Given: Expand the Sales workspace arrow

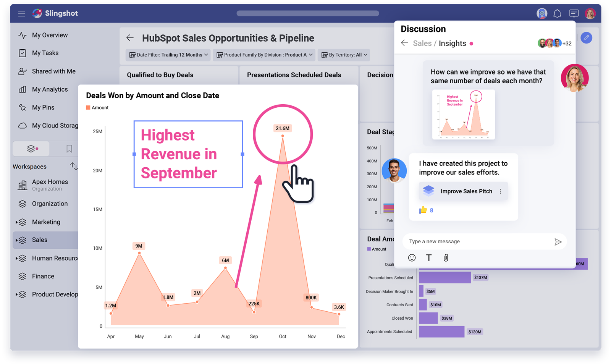Looking at the screenshot, I should [x=16, y=240].
